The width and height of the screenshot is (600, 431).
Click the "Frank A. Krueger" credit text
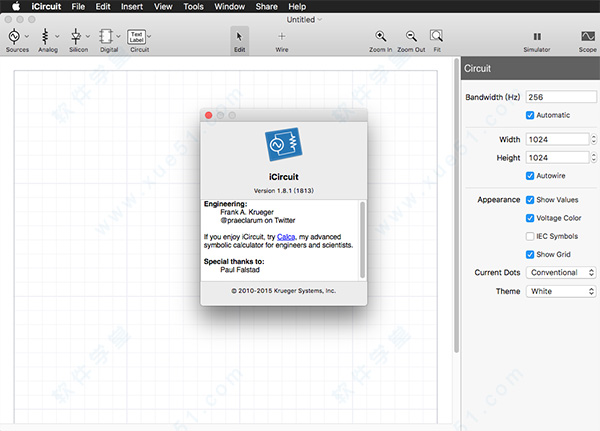[247, 212]
